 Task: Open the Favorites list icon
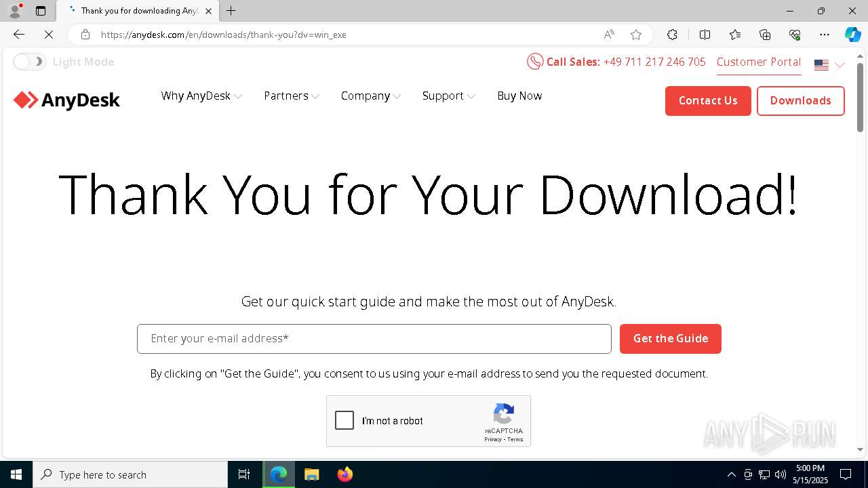coord(735,35)
